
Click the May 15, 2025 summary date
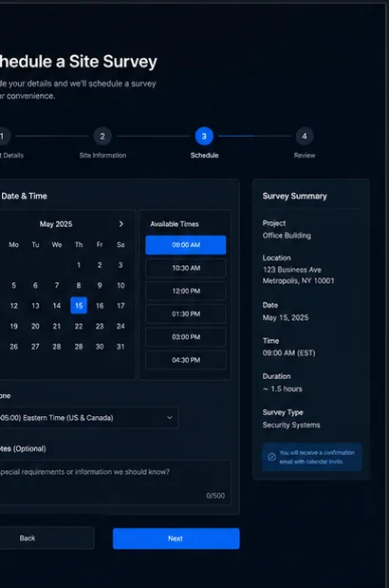[286, 317]
